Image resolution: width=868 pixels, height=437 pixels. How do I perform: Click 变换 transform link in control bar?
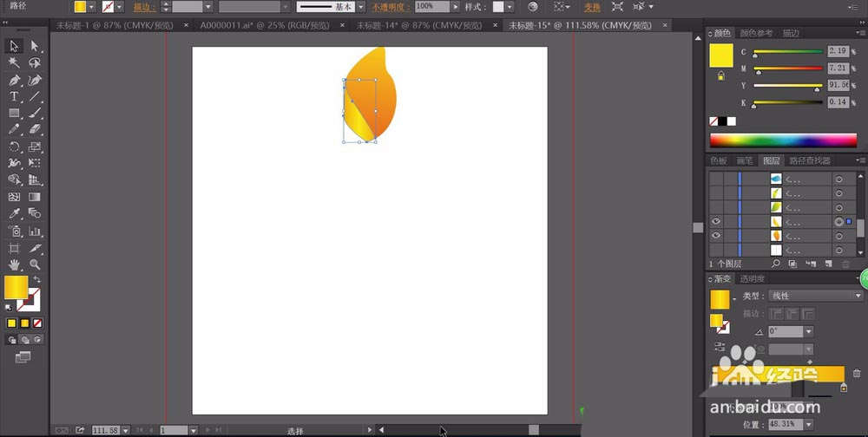(x=592, y=7)
